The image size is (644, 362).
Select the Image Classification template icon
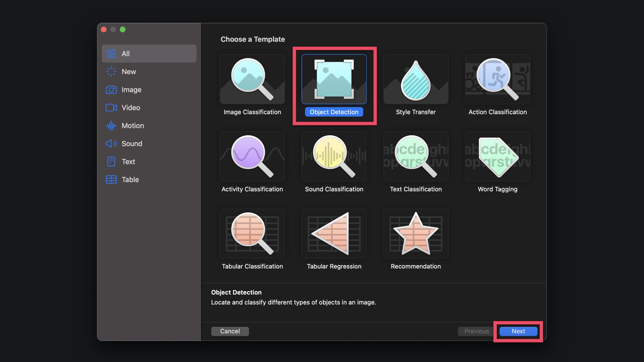[252, 79]
